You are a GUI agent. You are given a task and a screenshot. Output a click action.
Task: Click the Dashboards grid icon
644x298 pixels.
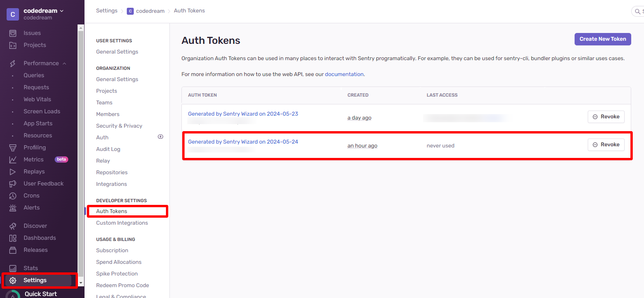pos(13,238)
